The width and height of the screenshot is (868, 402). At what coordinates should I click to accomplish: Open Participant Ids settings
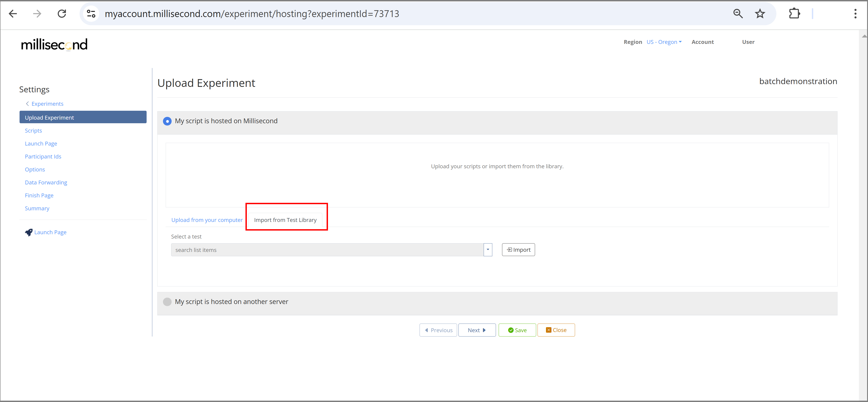[x=43, y=157]
